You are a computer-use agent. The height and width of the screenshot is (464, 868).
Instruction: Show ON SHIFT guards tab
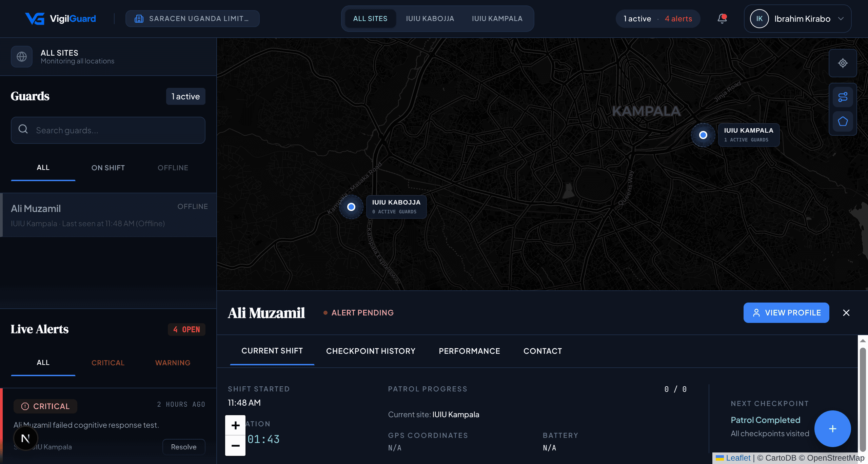click(108, 168)
